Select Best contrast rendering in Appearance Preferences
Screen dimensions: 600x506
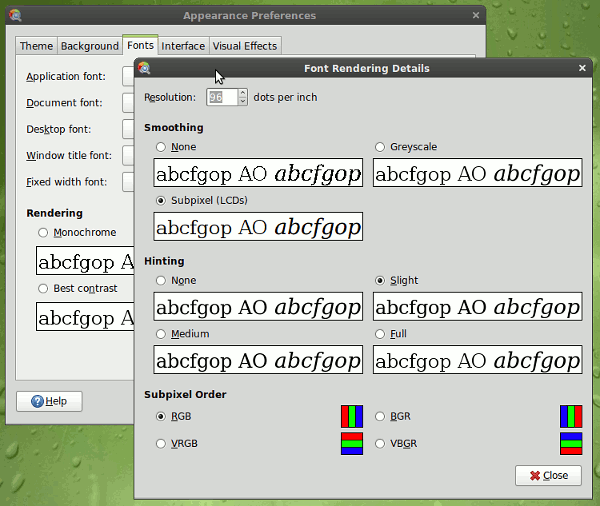pos(43,289)
